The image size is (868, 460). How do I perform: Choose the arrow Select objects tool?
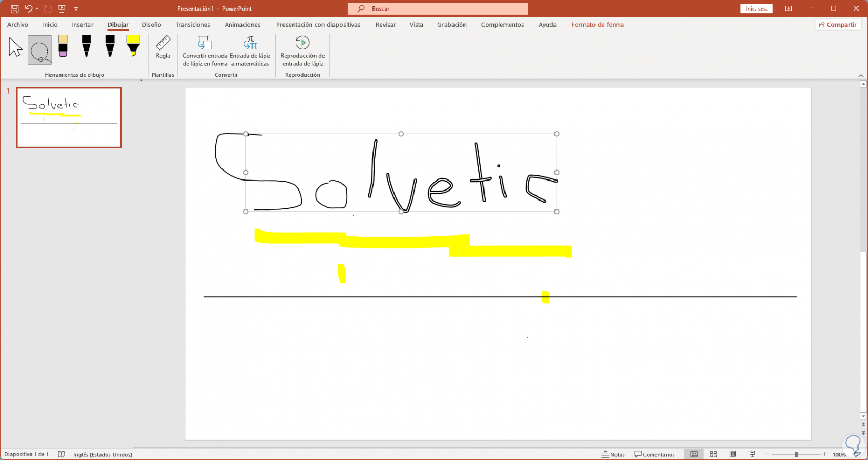(x=16, y=48)
